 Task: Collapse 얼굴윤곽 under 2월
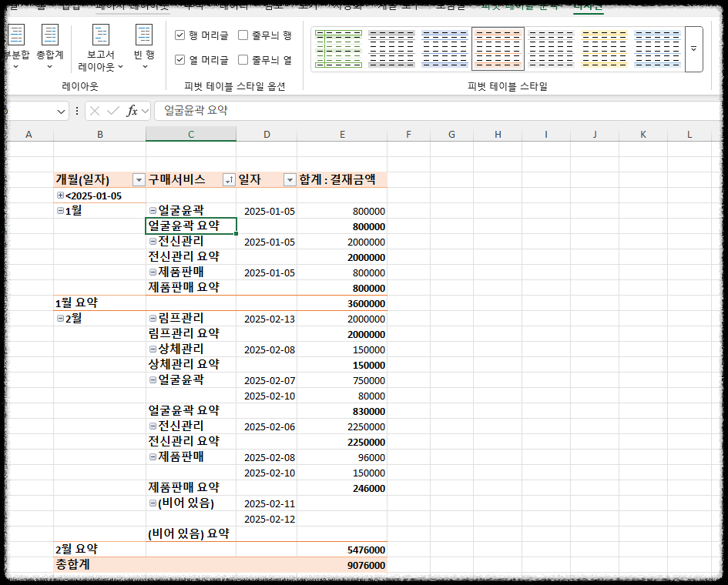(x=153, y=380)
